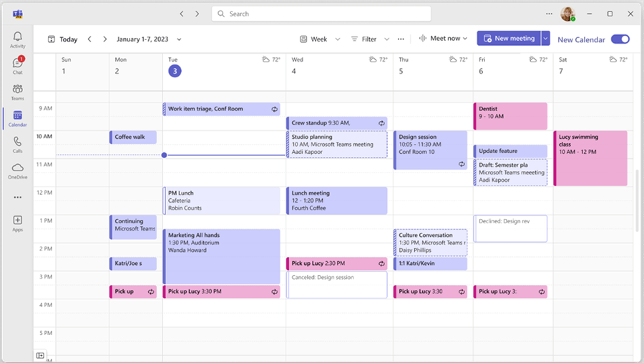Open more calendar options ellipsis

point(401,39)
